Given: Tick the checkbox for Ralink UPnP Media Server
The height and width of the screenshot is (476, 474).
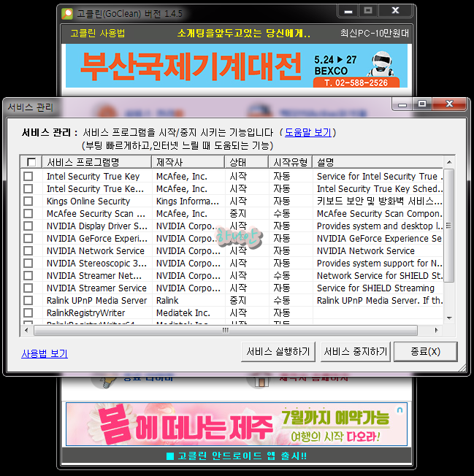Looking at the screenshot, I should pyautogui.click(x=28, y=301).
